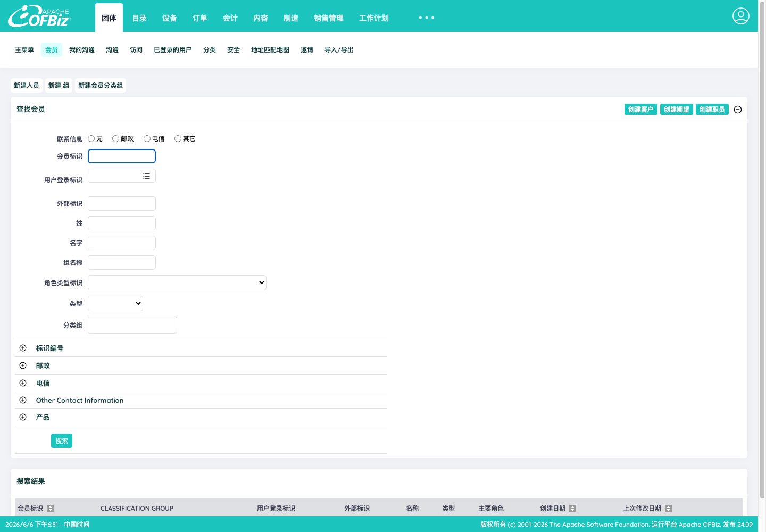The height and width of the screenshot is (532, 766).
Task: Click the Apache OFBiz logo
Action: coord(39,16)
